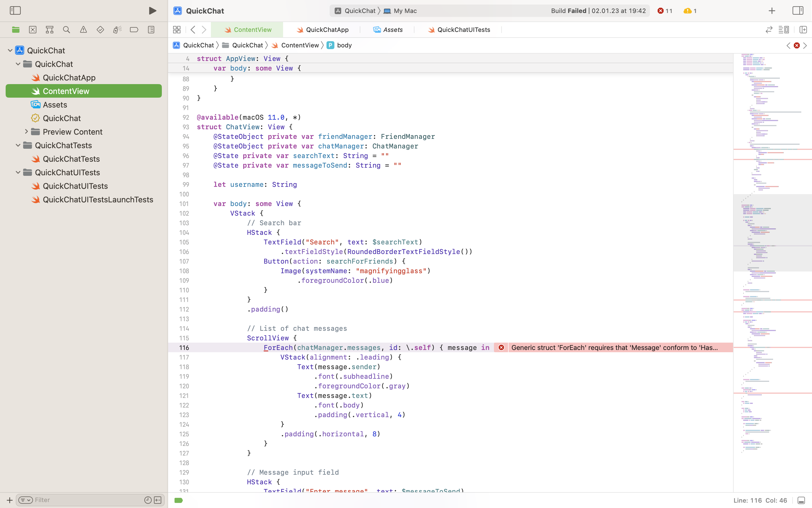Open the related items grid icon
The image size is (812, 508).
(x=177, y=30)
